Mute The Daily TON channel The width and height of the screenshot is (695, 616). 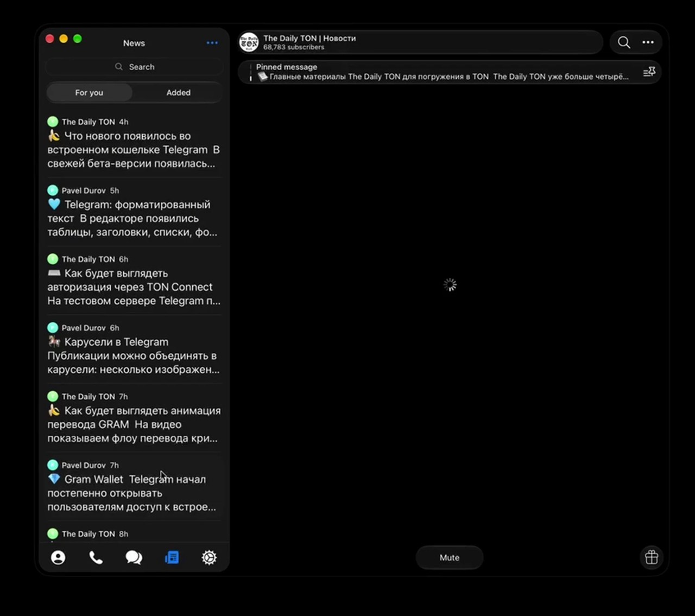[450, 557]
